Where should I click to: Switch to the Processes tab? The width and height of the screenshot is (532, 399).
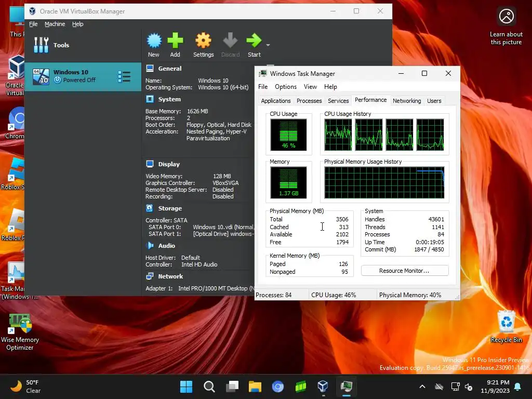click(309, 101)
